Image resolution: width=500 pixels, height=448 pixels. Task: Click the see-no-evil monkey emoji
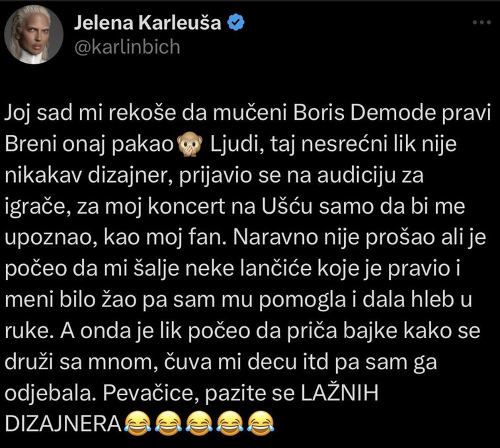(190, 145)
